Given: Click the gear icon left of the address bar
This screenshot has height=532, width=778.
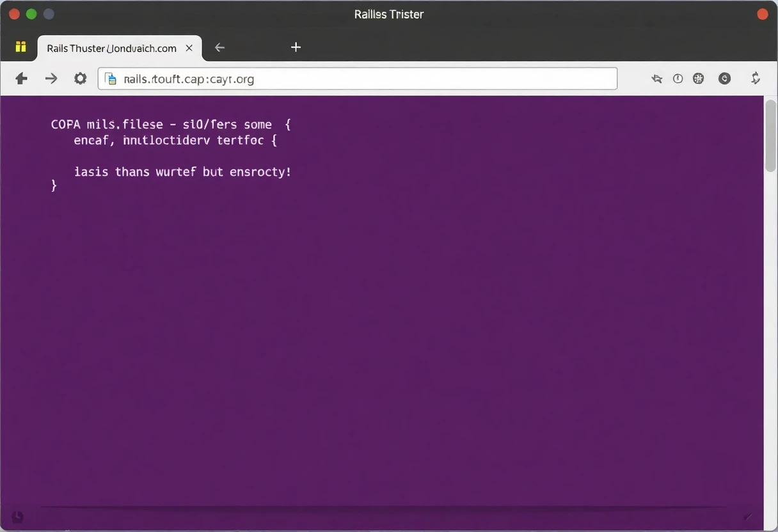Looking at the screenshot, I should click(x=80, y=78).
